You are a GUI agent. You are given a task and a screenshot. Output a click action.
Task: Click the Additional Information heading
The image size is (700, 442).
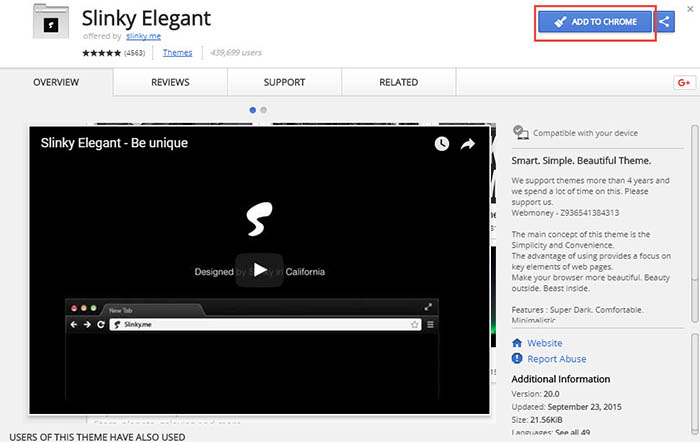point(561,379)
